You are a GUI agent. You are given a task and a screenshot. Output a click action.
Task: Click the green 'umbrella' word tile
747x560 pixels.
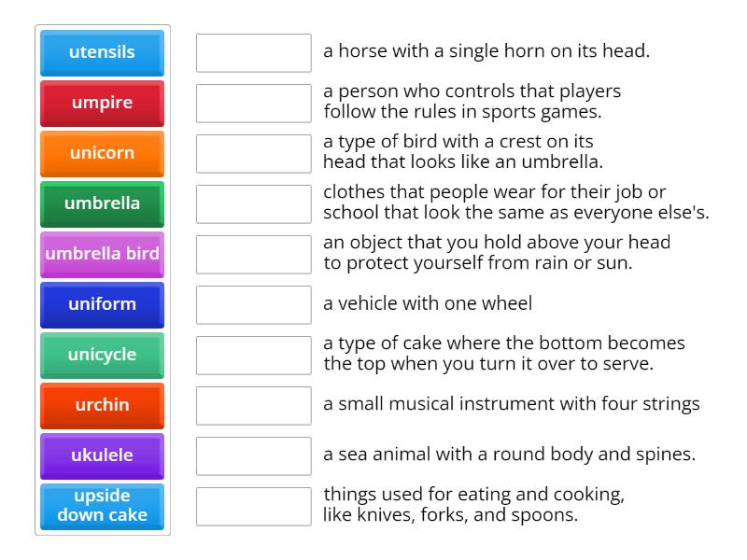pos(102,203)
